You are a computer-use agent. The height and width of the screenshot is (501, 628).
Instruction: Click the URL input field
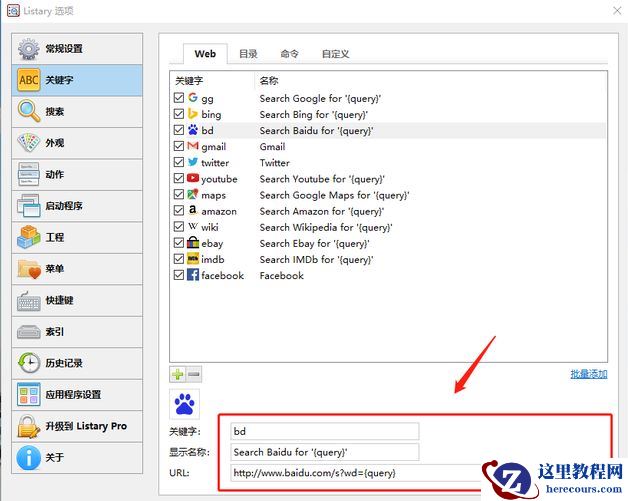coord(356,473)
